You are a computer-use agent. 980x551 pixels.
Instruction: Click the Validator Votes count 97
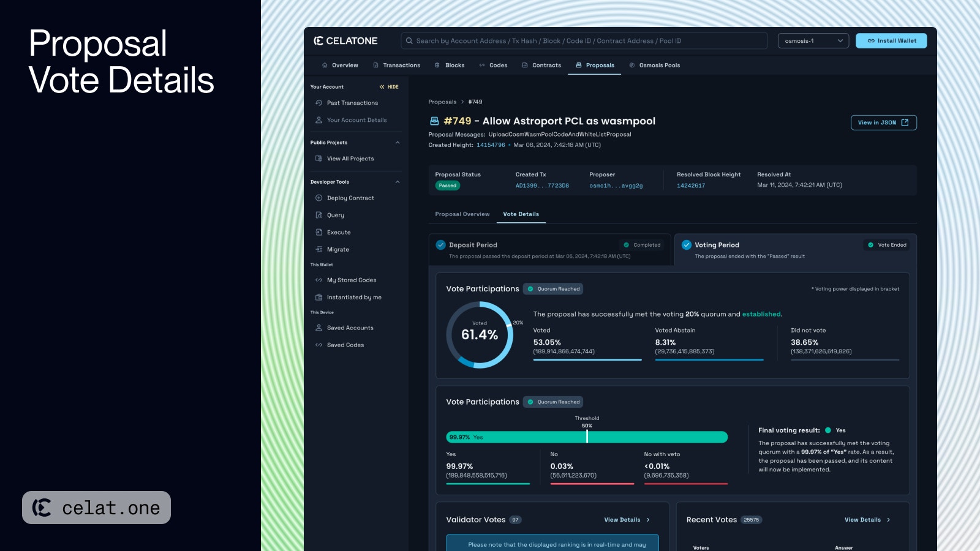click(515, 520)
